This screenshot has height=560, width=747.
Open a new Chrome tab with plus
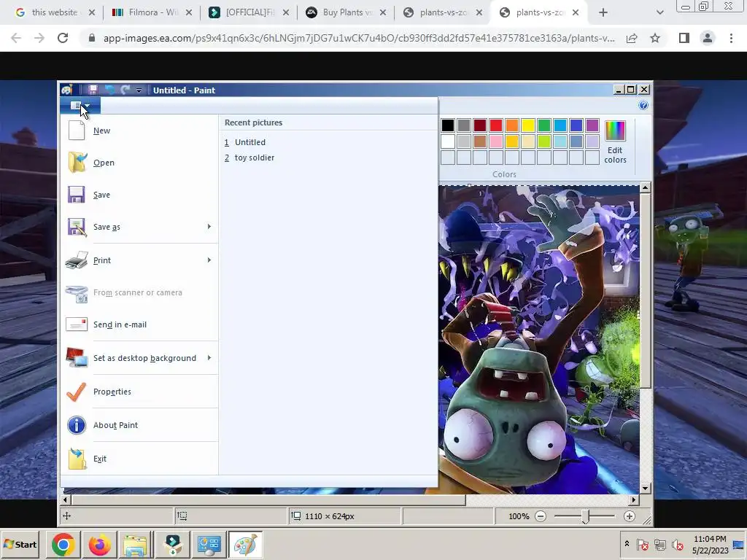point(603,13)
